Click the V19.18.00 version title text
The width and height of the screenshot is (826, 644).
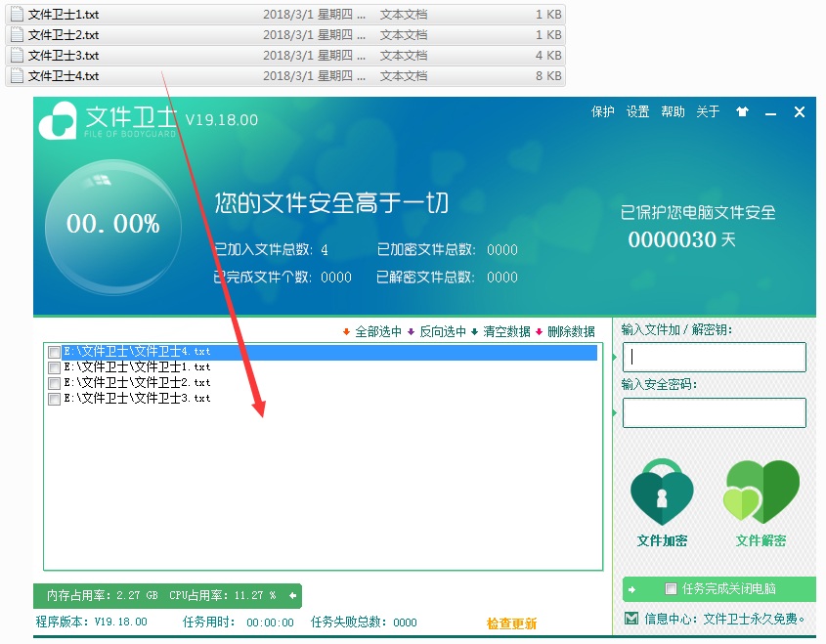coord(222,120)
